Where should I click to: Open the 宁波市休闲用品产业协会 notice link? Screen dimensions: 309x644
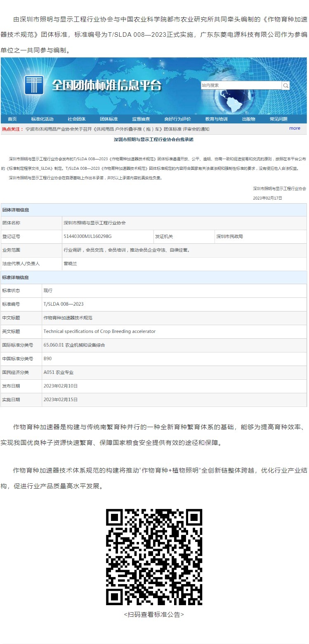(x=118, y=129)
